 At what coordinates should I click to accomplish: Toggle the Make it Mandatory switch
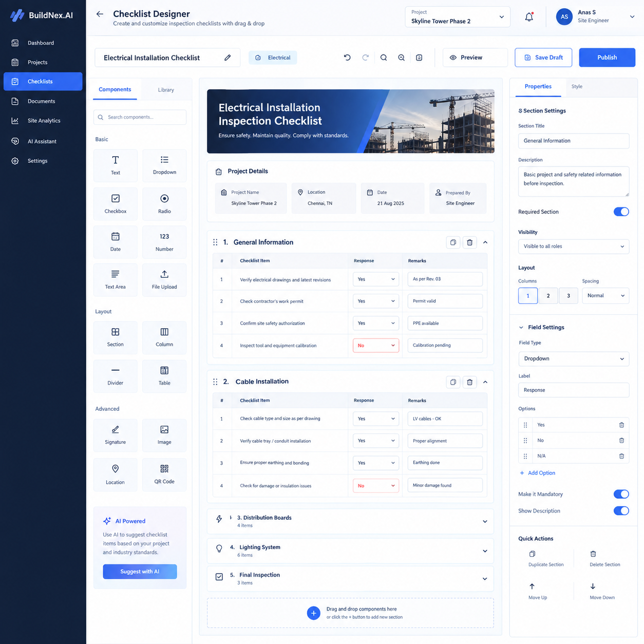click(621, 494)
